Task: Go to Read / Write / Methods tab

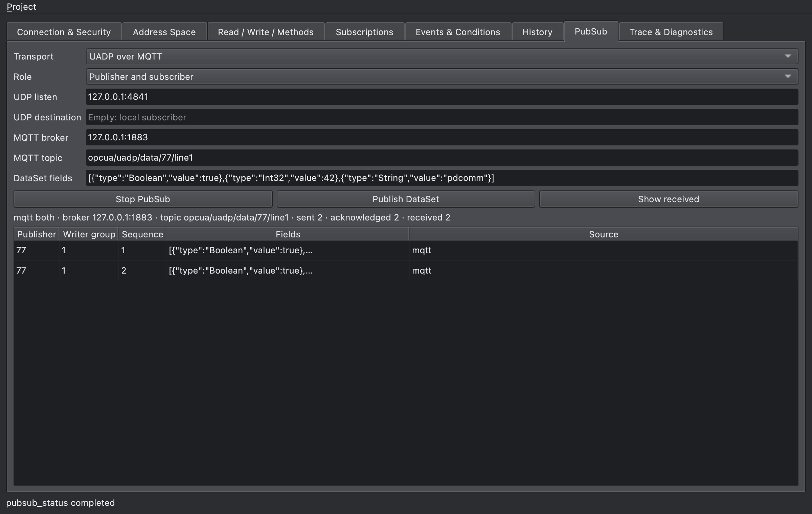Action: [266, 32]
